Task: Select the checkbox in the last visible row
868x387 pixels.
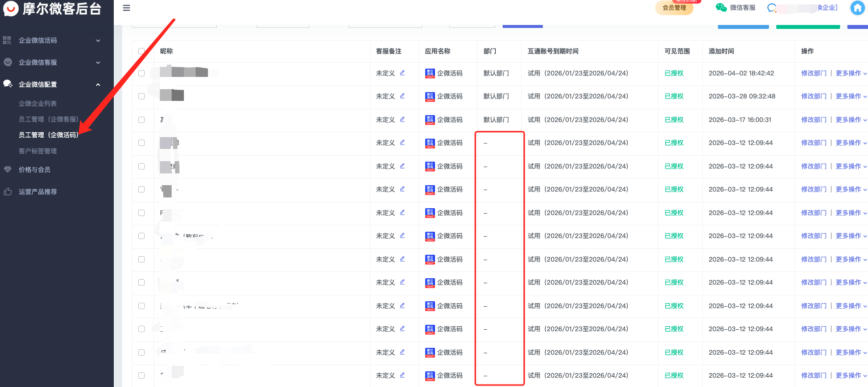Action: tap(141, 376)
